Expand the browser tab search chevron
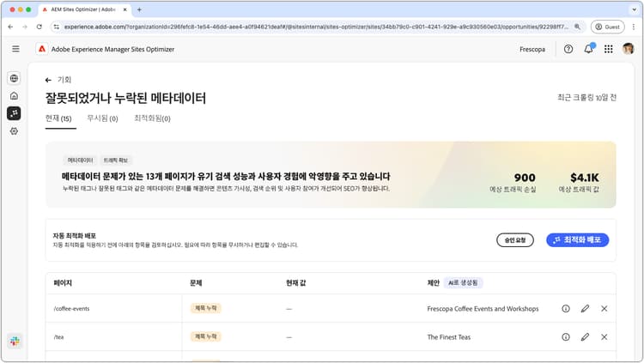Viewport: 644px width, 363px height. tap(635, 9)
